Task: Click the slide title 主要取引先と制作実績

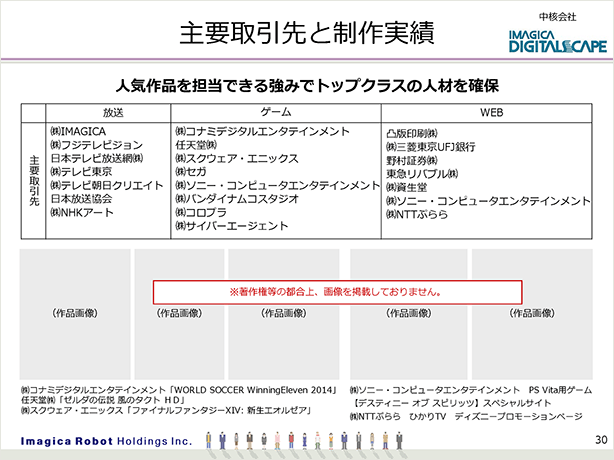Action: click(307, 33)
